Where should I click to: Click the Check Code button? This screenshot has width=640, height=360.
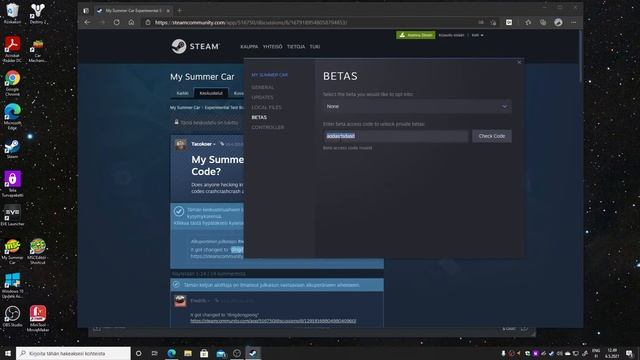(x=491, y=136)
